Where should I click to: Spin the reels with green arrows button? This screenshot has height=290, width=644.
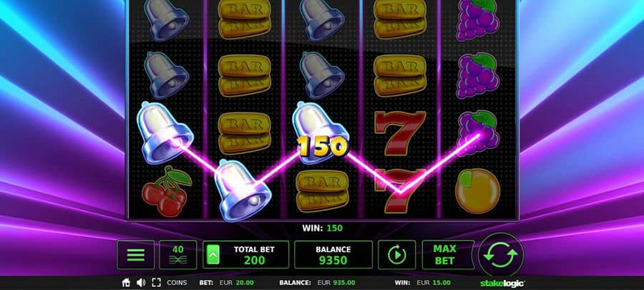(x=500, y=255)
